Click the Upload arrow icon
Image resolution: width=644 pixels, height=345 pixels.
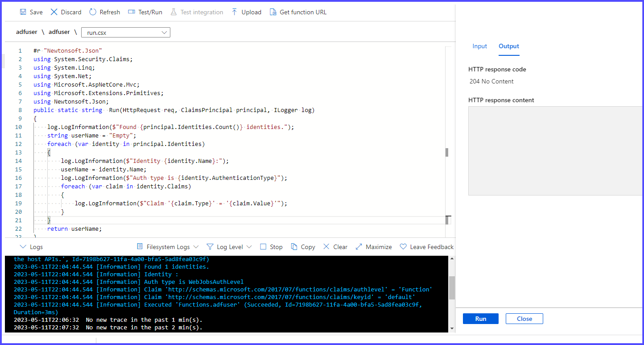pos(235,12)
